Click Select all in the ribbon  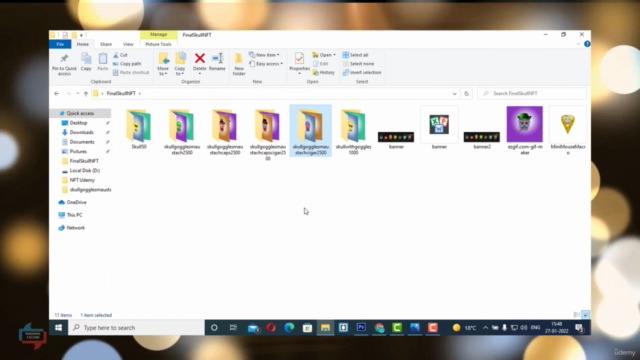tap(356, 55)
